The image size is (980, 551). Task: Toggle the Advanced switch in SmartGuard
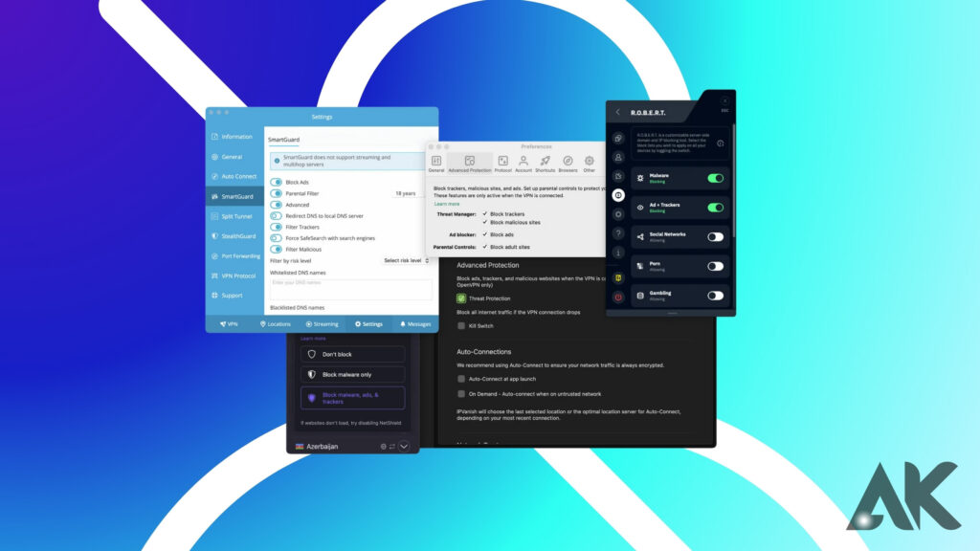(x=277, y=205)
